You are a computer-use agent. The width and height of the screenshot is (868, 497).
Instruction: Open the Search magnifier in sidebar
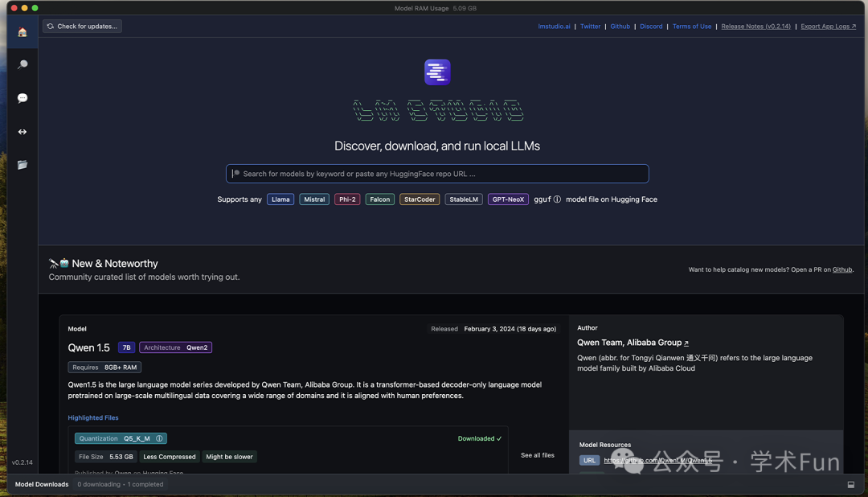(x=23, y=65)
